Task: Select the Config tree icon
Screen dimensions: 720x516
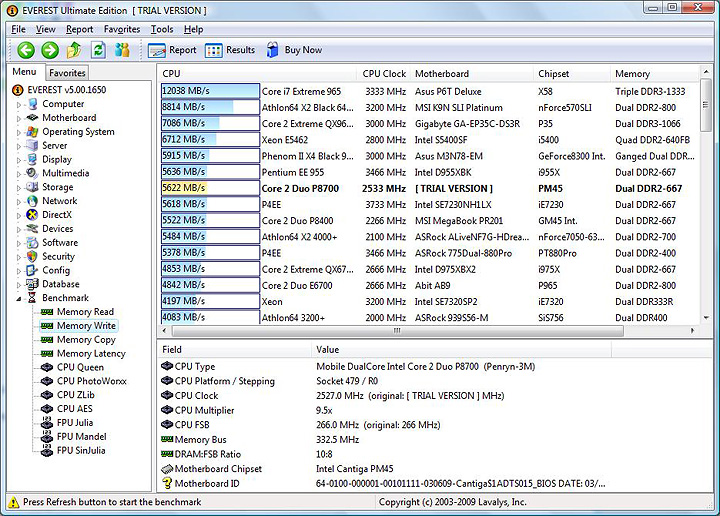Action: coord(32,270)
